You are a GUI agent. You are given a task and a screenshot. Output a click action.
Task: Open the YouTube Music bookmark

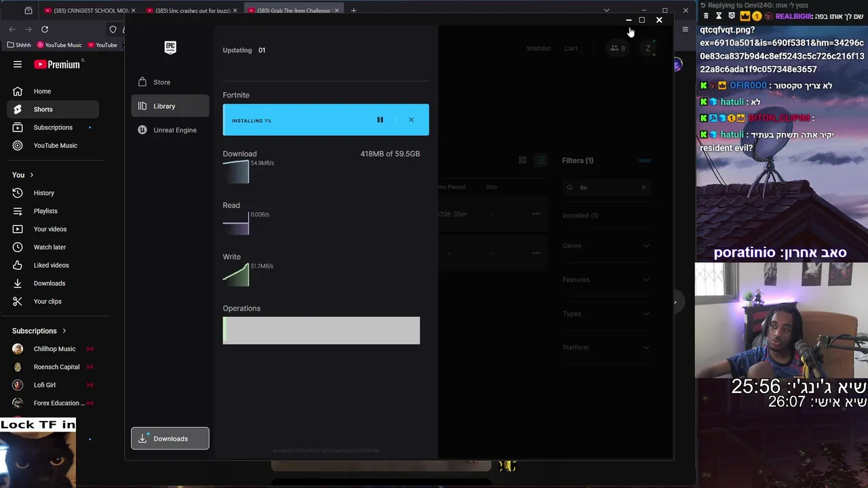tap(60, 45)
